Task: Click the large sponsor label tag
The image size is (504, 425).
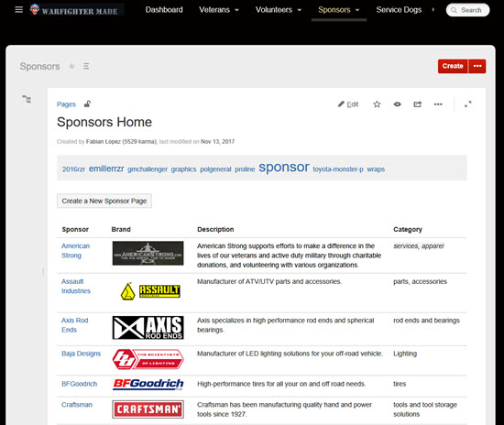Action: tap(284, 167)
